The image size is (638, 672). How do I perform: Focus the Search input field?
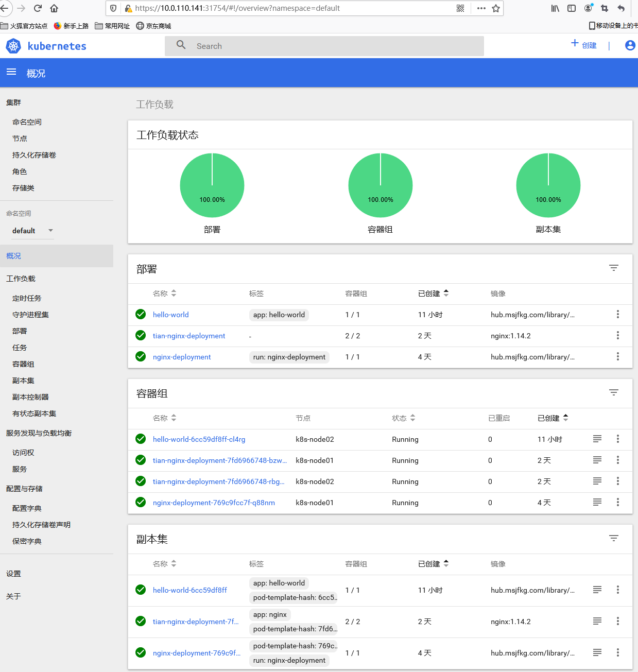pyautogui.click(x=324, y=46)
